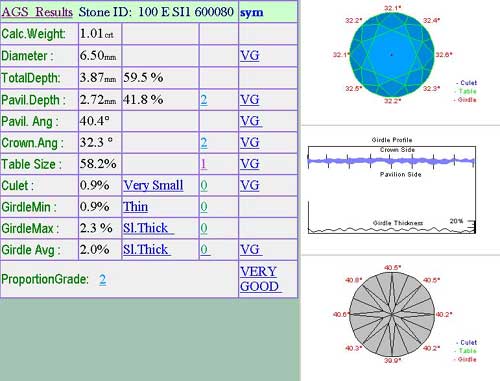Click the 2.3 % GirdleMax value

click(x=96, y=228)
